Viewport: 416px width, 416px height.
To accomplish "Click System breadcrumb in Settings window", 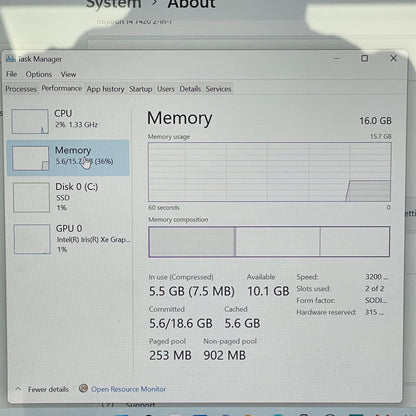I will pos(114,4).
